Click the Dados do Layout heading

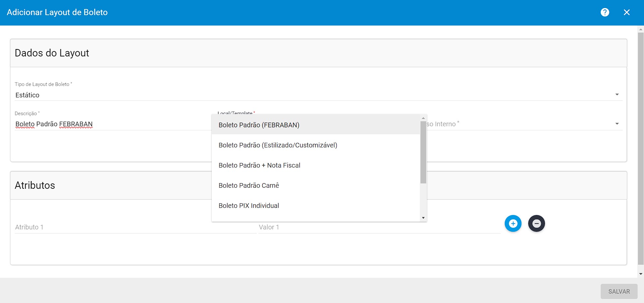pos(52,53)
